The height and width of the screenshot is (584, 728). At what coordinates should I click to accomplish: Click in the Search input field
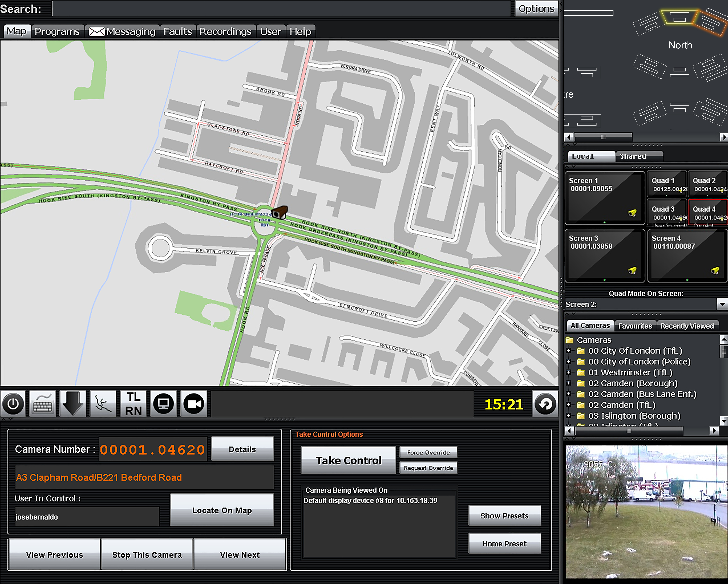281,8
